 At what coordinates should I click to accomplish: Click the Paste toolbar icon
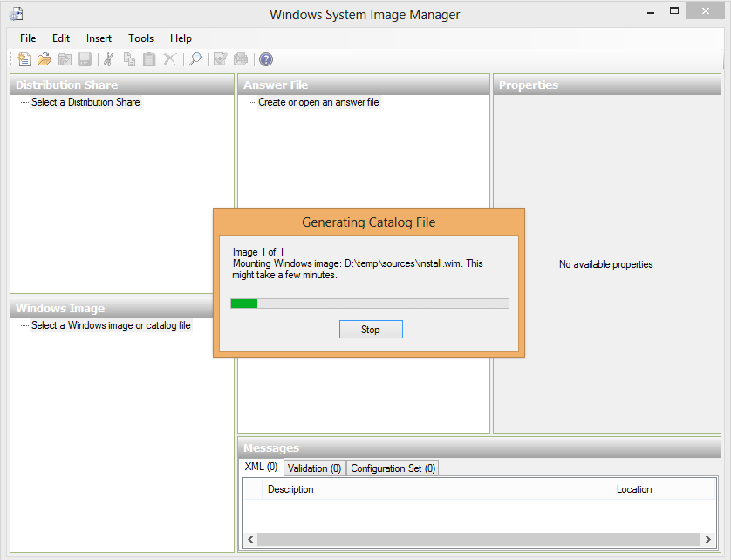coord(148,59)
